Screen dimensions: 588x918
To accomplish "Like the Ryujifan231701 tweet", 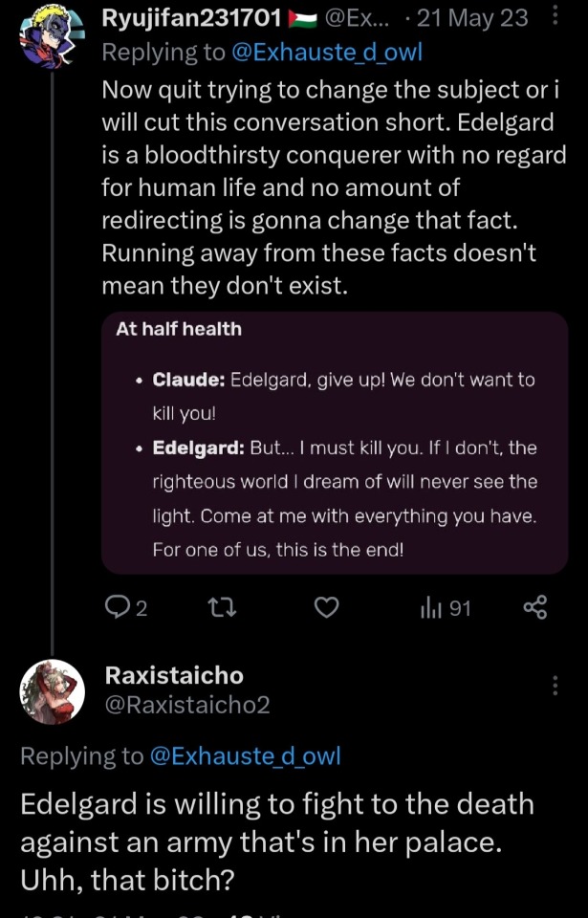I will coord(327,607).
